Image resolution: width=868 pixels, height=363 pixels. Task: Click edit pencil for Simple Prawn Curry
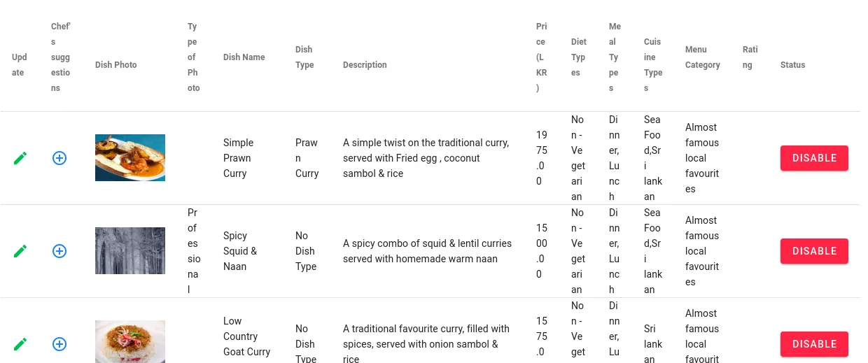pyautogui.click(x=20, y=158)
